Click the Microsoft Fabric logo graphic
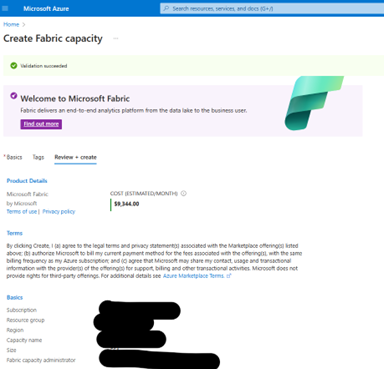This screenshot has width=384, height=370. point(313,103)
